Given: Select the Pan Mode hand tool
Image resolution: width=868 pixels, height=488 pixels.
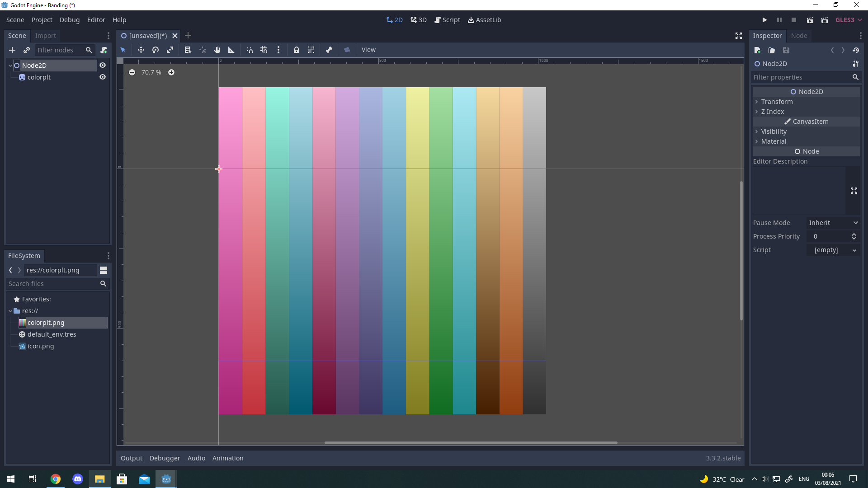Looking at the screenshot, I should [217, 50].
